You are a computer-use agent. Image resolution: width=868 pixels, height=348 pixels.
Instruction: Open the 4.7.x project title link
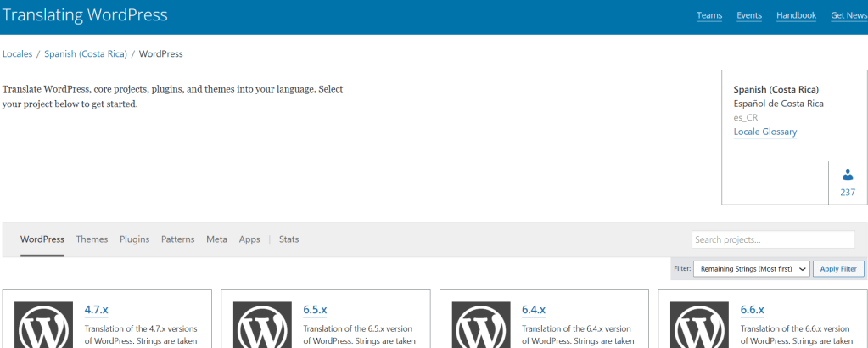pyautogui.click(x=96, y=310)
